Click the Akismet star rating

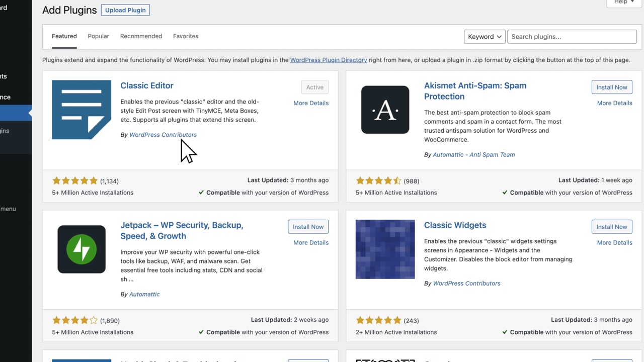(x=378, y=180)
